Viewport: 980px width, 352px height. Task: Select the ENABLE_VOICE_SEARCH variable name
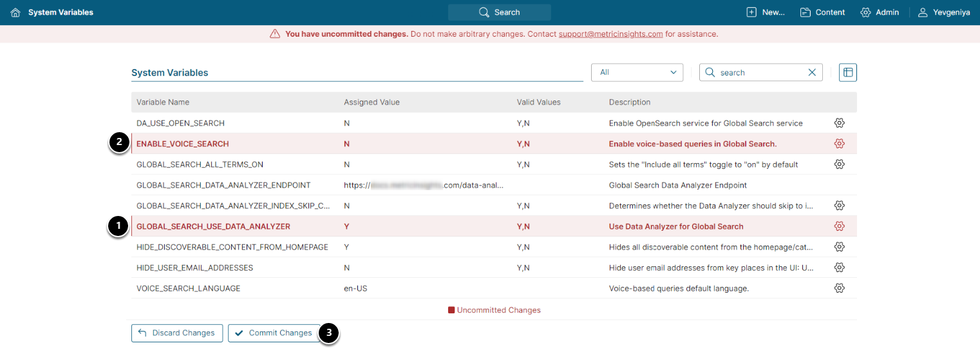point(183,144)
